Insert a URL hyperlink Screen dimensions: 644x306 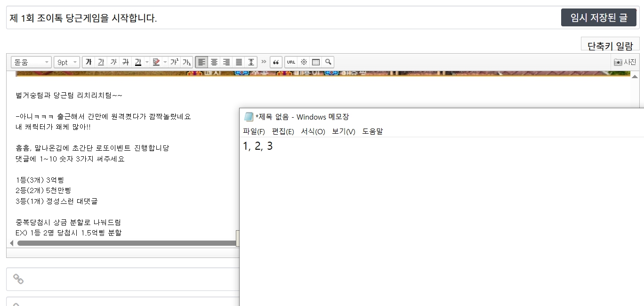pyautogui.click(x=291, y=62)
